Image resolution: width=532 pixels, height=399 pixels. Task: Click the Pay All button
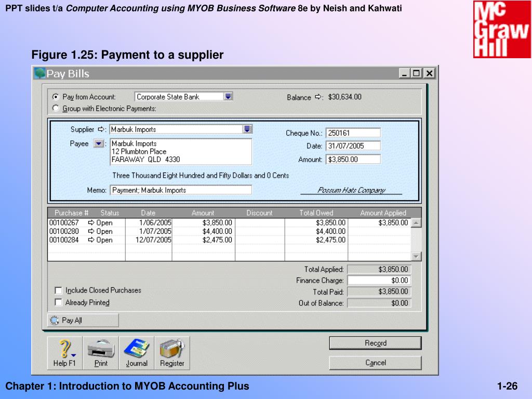[83, 320]
